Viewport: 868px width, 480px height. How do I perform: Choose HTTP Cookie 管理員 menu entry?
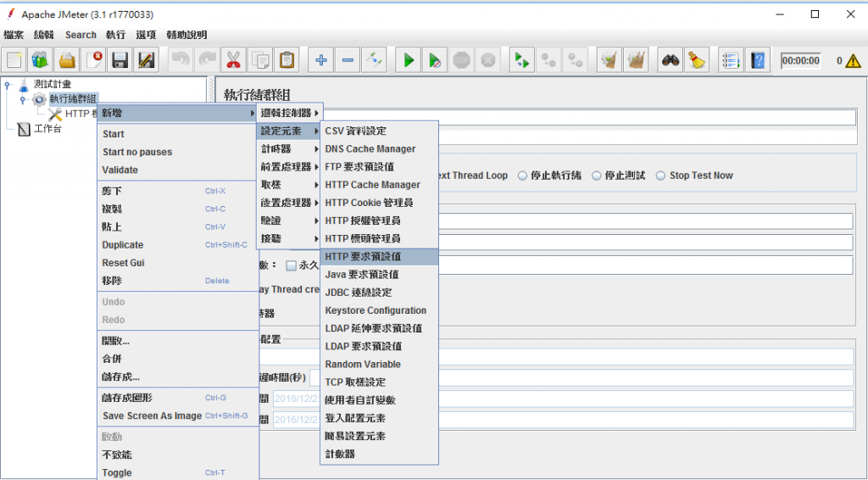coord(379,203)
